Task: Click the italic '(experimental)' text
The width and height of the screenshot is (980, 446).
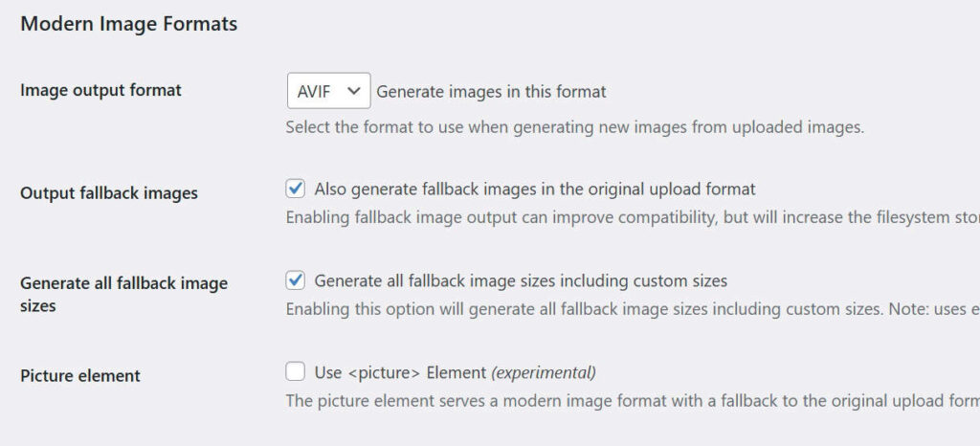Action: pyautogui.click(x=544, y=372)
